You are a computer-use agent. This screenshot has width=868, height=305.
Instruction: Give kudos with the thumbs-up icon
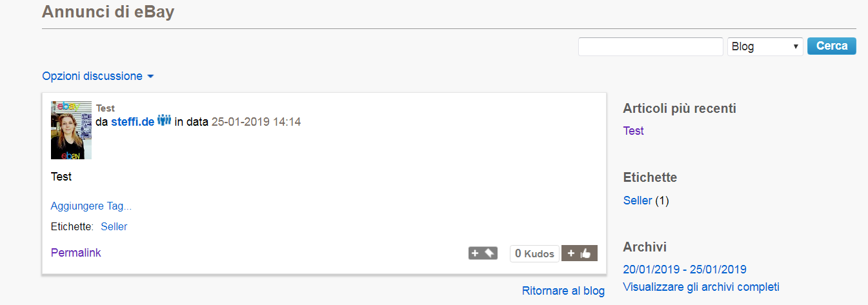580,253
